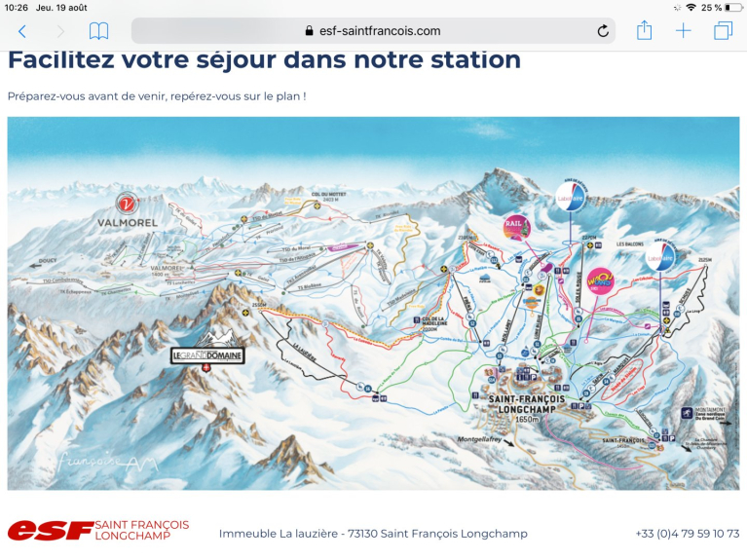Image resolution: width=747 pixels, height=560 pixels.
Task: Open the Safari bookmarks book icon
Action: click(98, 31)
